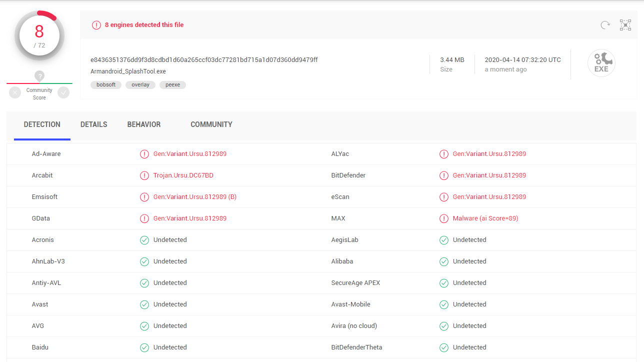Click the Community Score label
The height and width of the screenshot is (362, 644).
click(x=39, y=94)
